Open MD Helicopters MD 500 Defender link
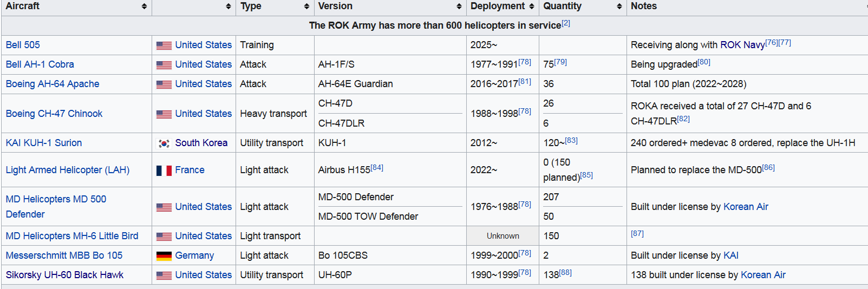The height and width of the screenshot is (289, 868). point(56,207)
